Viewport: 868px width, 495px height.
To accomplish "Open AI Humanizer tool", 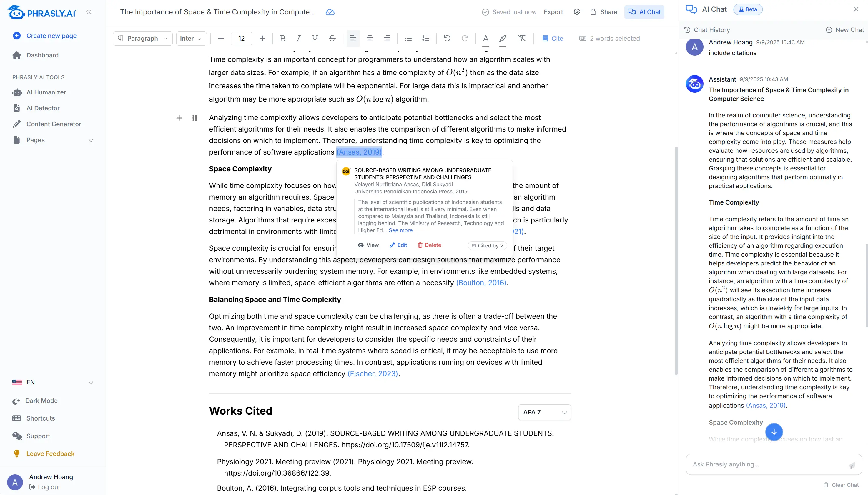I will pyautogui.click(x=39, y=92).
